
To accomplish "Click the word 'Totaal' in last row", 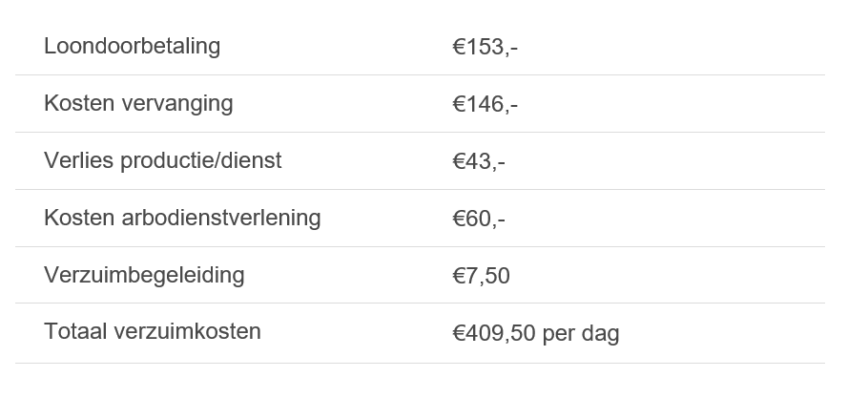I will click(x=76, y=331).
